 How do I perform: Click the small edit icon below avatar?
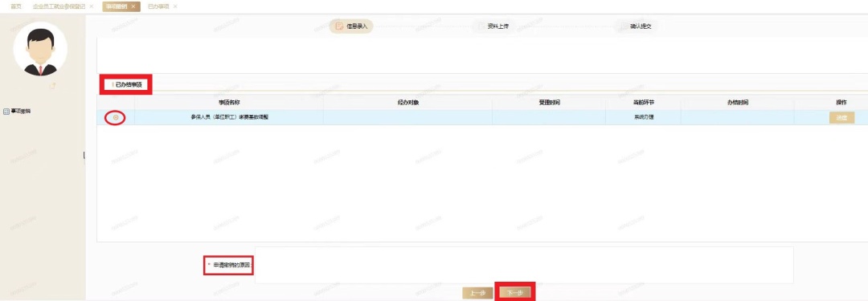pos(52,87)
